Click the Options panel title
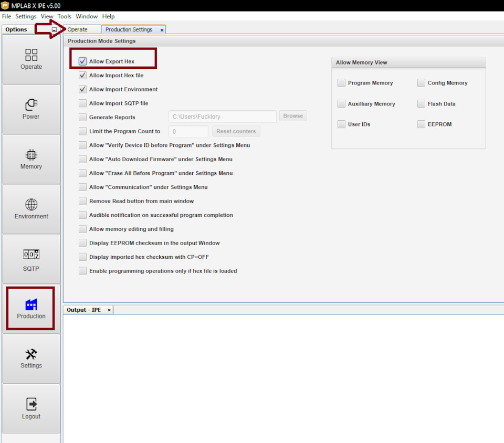Screen dimensions: 504x443 coord(16,29)
